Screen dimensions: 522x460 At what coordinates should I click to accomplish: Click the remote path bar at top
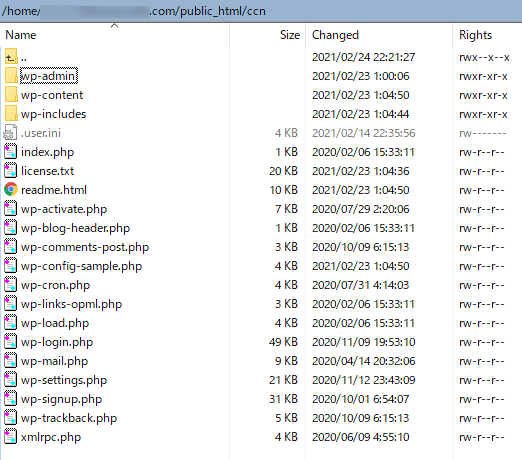pyautogui.click(x=261, y=11)
